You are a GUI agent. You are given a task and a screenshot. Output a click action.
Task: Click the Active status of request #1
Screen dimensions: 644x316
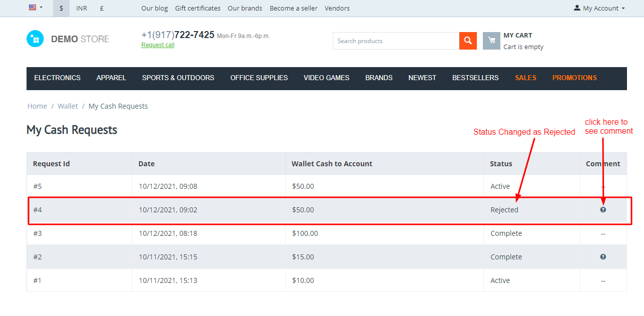(x=500, y=280)
